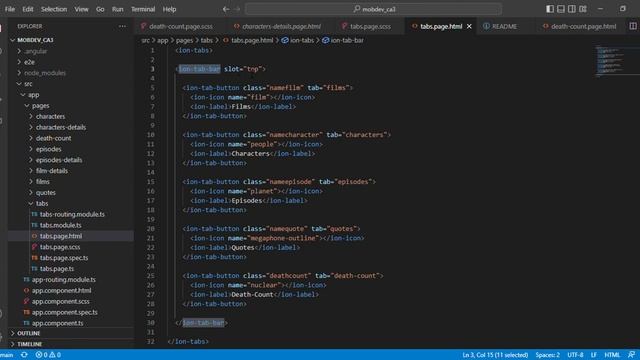This screenshot has height=360, width=640.
Task: Expand film-details folder
Action: [x=52, y=171]
